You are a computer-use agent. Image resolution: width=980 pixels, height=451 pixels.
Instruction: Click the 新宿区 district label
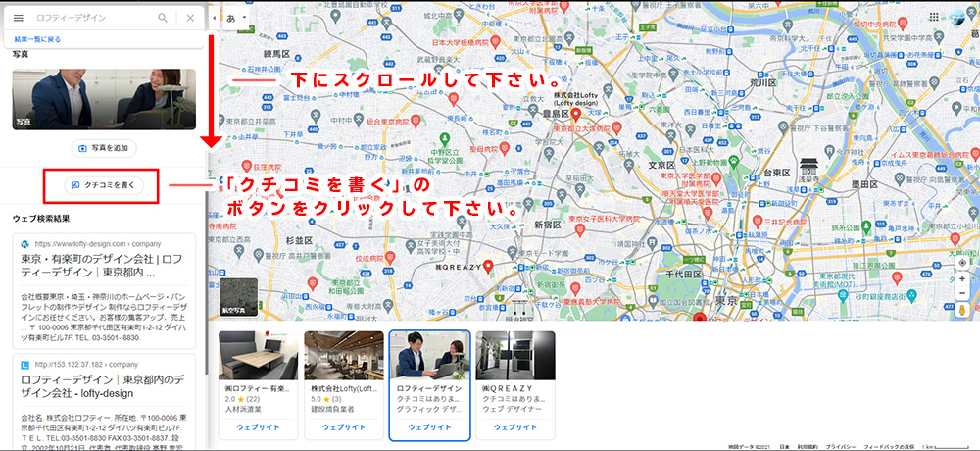coord(546,224)
